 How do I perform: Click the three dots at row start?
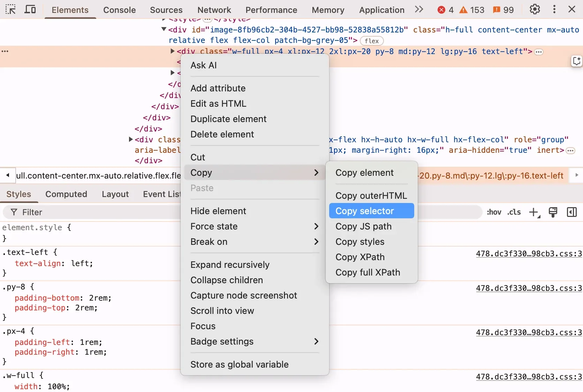tap(5, 51)
